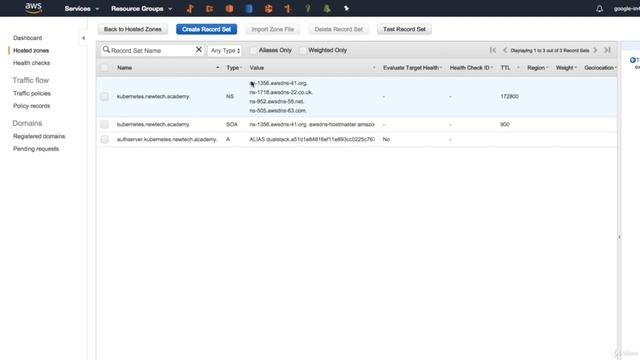This screenshot has height=360, width=640.
Task: Open Traffic policies in the sidebar
Action: (x=32, y=93)
